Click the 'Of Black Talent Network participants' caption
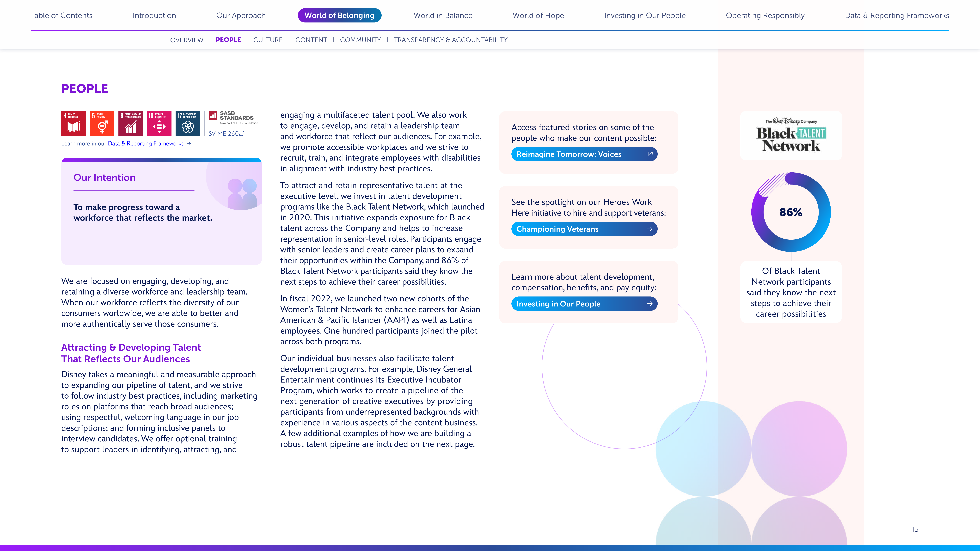Viewport: 980px width, 551px height. pos(791,292)
